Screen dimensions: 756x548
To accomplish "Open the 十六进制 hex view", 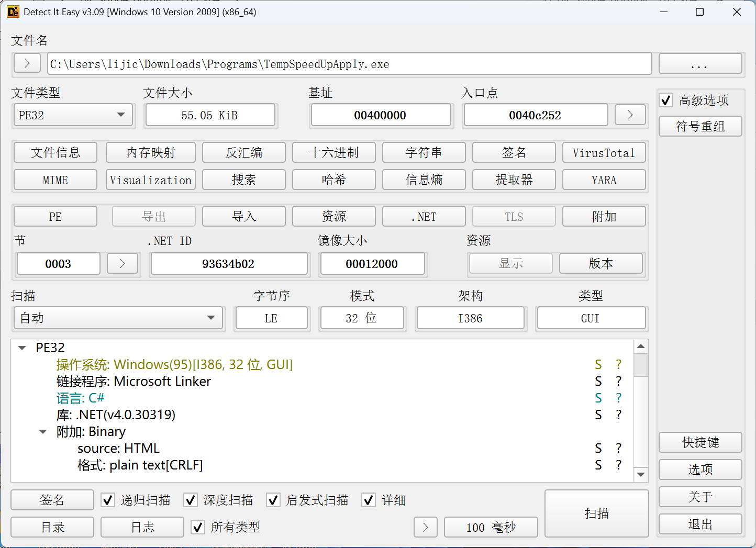I will tap(334, 152).
